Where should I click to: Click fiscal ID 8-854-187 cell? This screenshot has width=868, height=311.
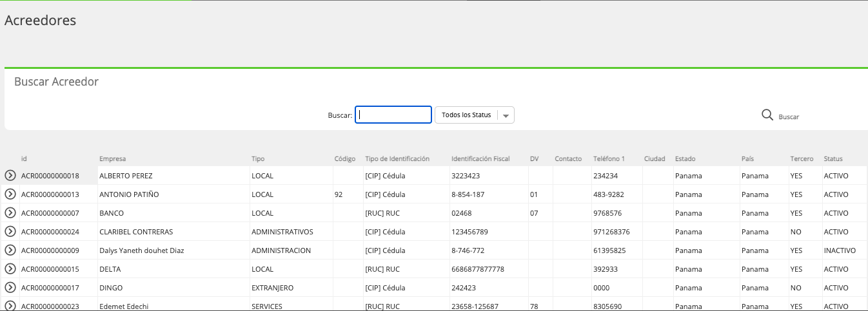click(489, 194)
